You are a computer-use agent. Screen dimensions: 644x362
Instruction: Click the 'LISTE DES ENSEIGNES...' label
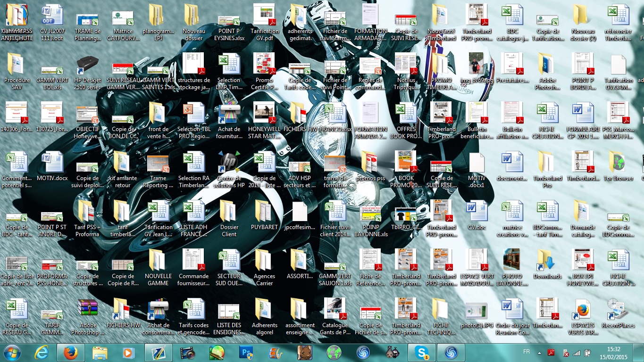coord(229,329)
